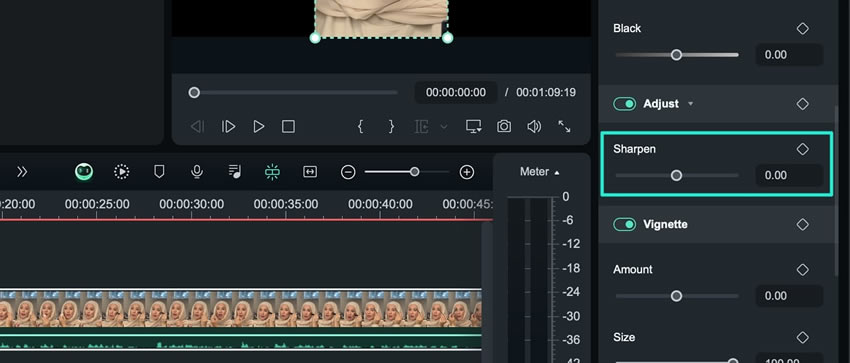Open the display settings monitor icon

(474, 127)
